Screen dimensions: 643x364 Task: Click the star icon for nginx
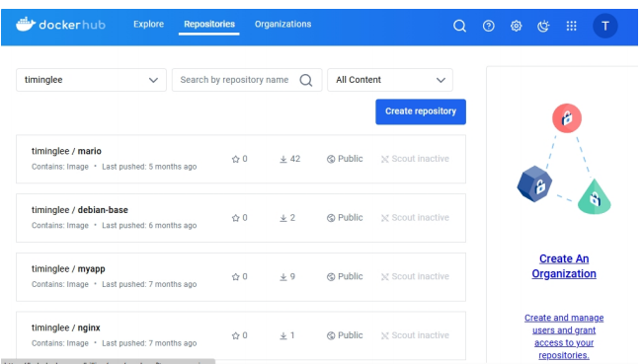(235, 336)
